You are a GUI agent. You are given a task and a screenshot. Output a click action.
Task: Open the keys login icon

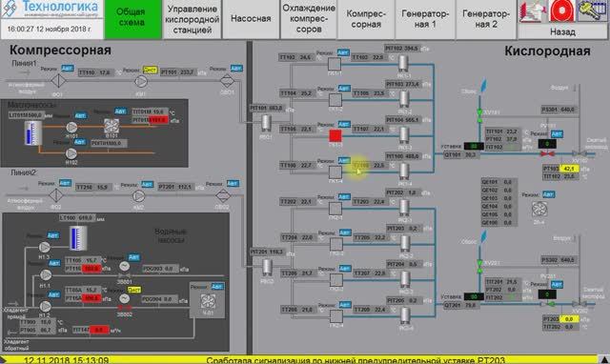coord(592,10)
